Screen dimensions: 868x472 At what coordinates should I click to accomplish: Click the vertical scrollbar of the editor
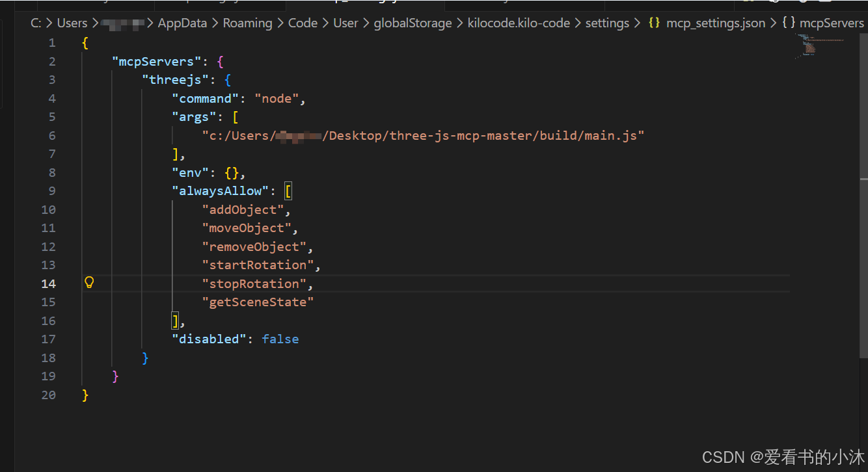pos(863,195)
